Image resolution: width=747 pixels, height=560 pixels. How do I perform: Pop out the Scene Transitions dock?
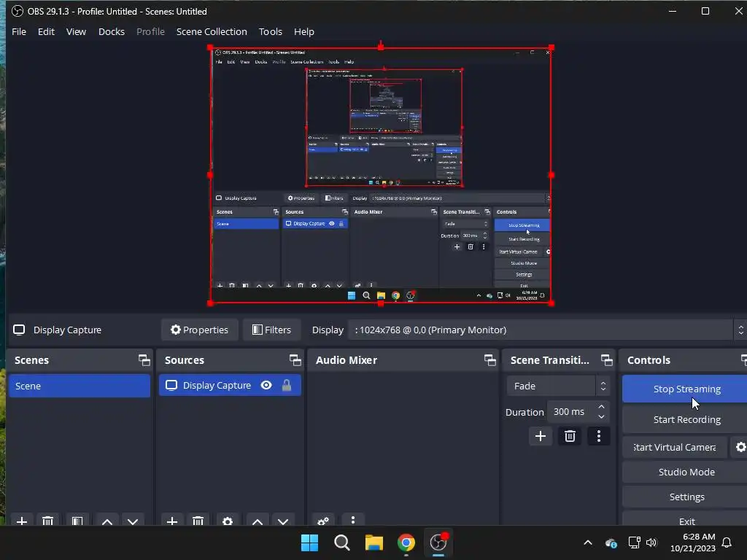[x=606, y=360]
